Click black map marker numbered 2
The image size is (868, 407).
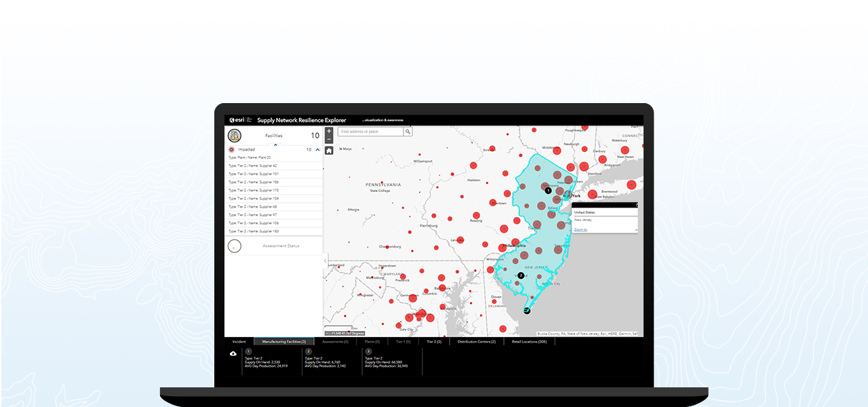coord(521,275)
